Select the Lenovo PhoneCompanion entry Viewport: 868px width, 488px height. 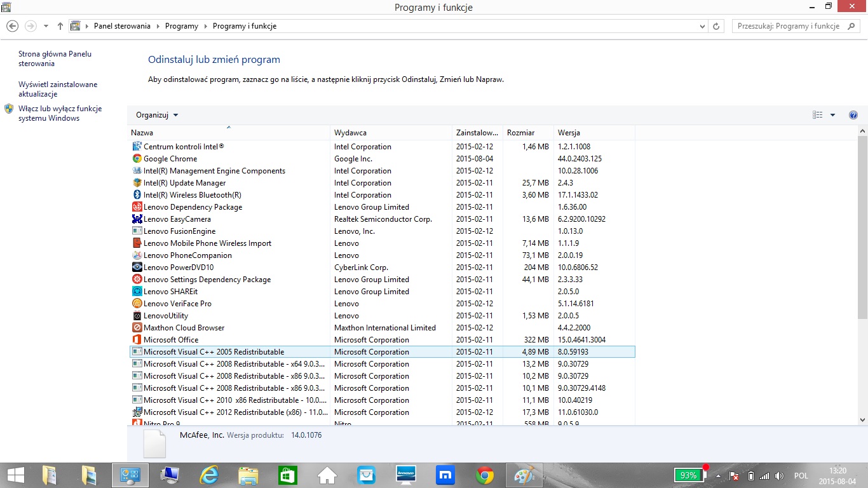point(382,255)
